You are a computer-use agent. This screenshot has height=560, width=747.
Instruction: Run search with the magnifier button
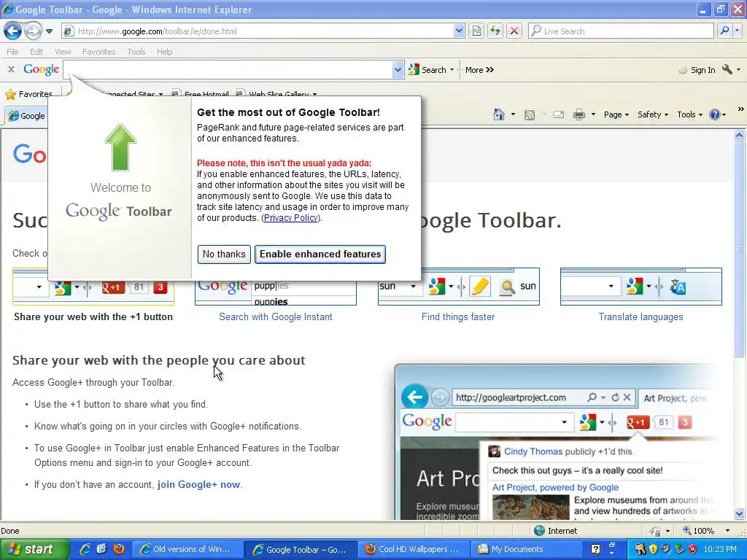click(724, 31)
